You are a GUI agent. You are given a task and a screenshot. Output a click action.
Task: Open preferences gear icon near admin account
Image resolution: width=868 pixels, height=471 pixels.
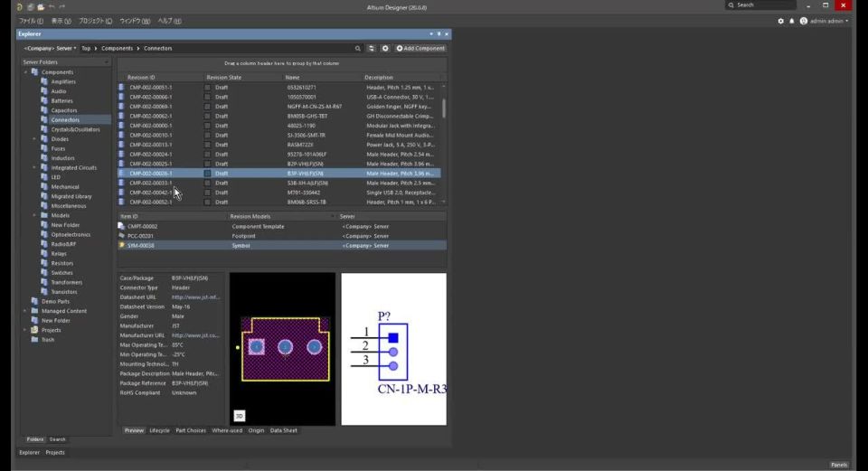pos(780,21)
